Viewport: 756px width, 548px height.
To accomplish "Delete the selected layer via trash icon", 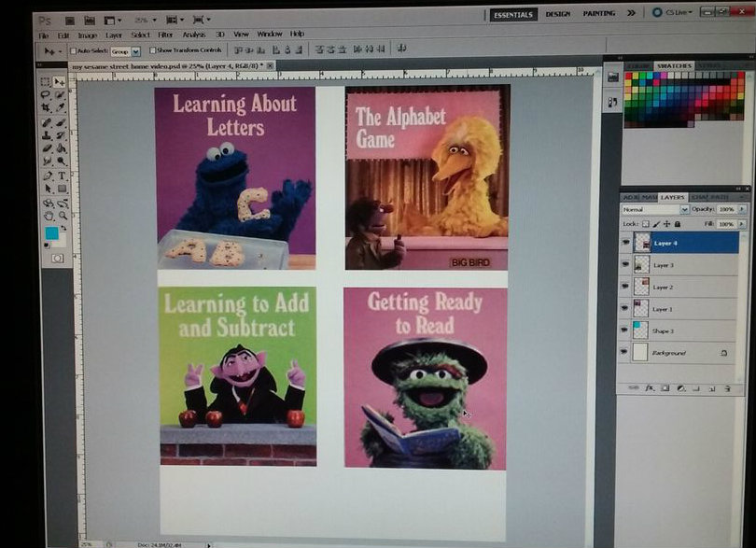I will point(728,388).
